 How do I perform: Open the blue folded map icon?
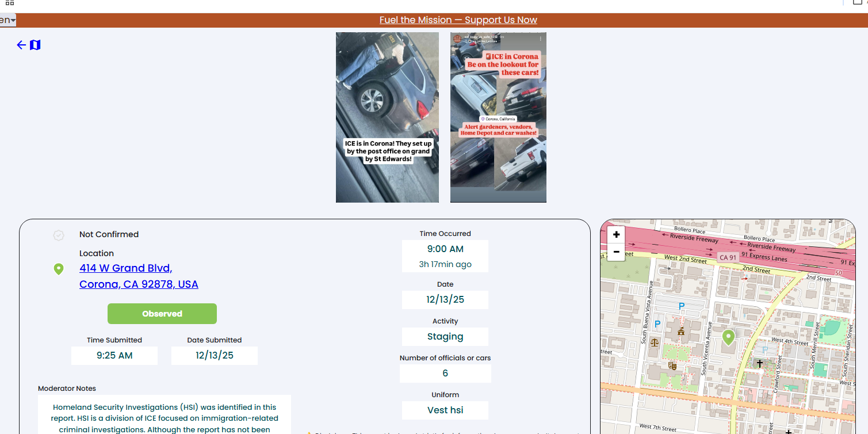tap(35, 45)
